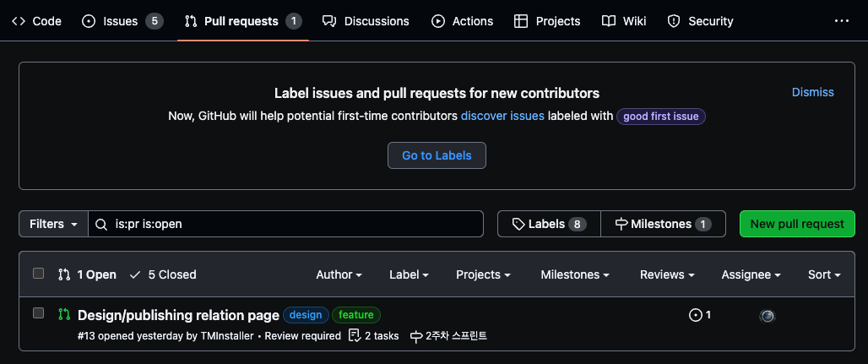Click Review required status

pyautogui.click(x=303, y=336)
